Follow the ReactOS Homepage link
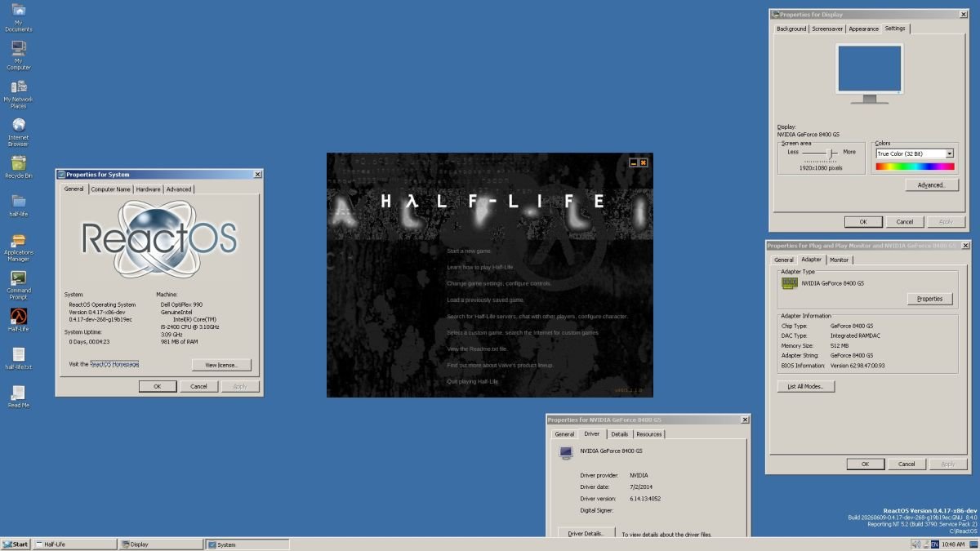Screen dimensions: 980x551 114,364
